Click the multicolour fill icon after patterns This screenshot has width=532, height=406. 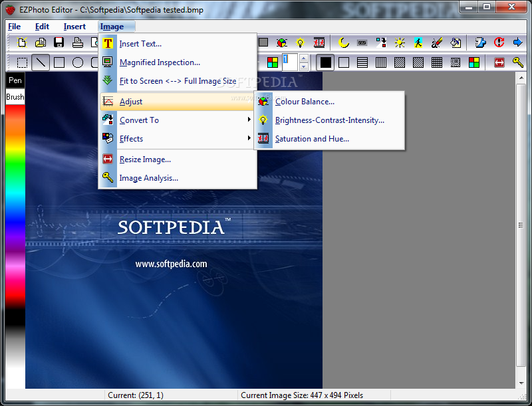click(474, 62)
